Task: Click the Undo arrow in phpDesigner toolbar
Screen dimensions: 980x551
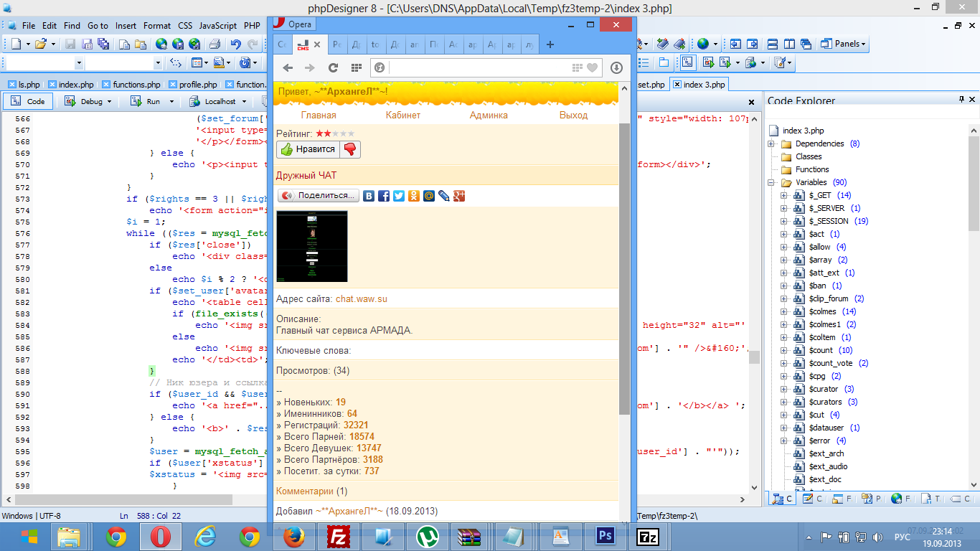Action: (x=235, y=44)
